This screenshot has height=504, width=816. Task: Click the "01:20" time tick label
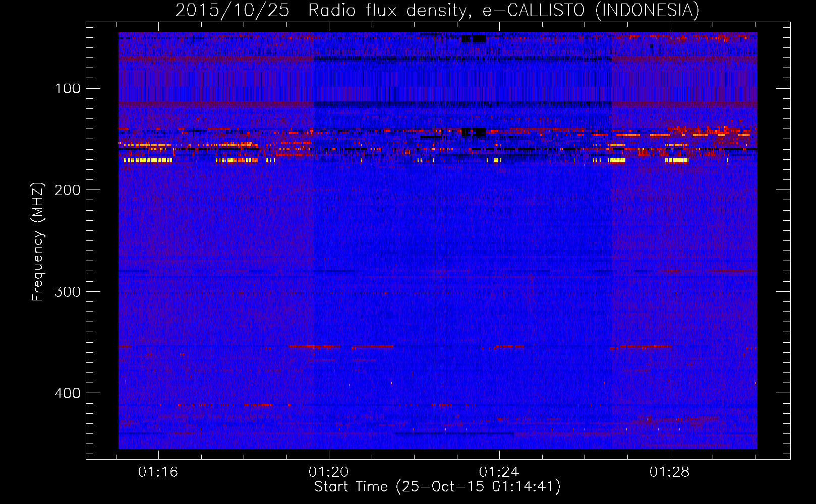[x=329, y=472]
